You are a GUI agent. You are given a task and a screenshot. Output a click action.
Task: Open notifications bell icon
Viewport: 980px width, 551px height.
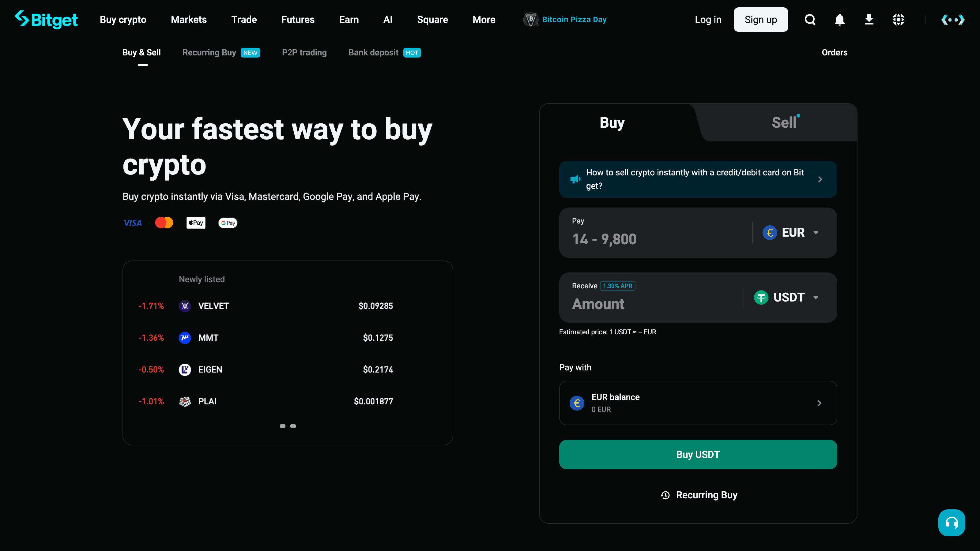coord(840,19)
